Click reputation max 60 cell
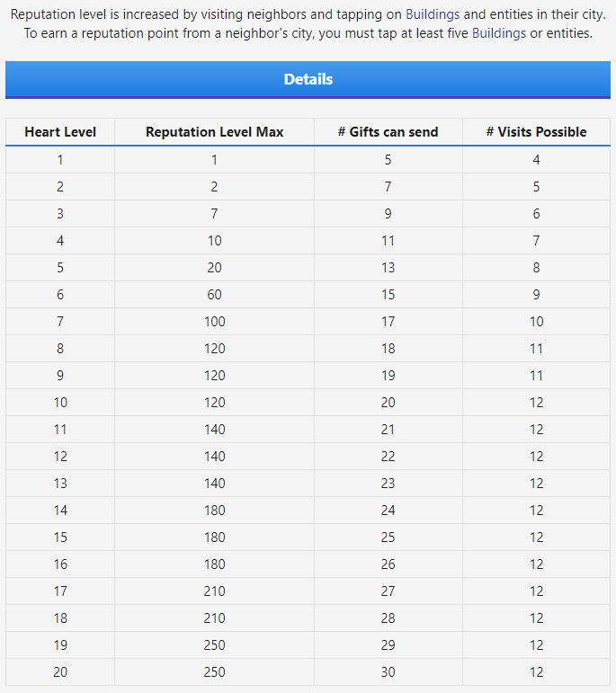Viewport: 616px width, 693px height. point(214,294)
